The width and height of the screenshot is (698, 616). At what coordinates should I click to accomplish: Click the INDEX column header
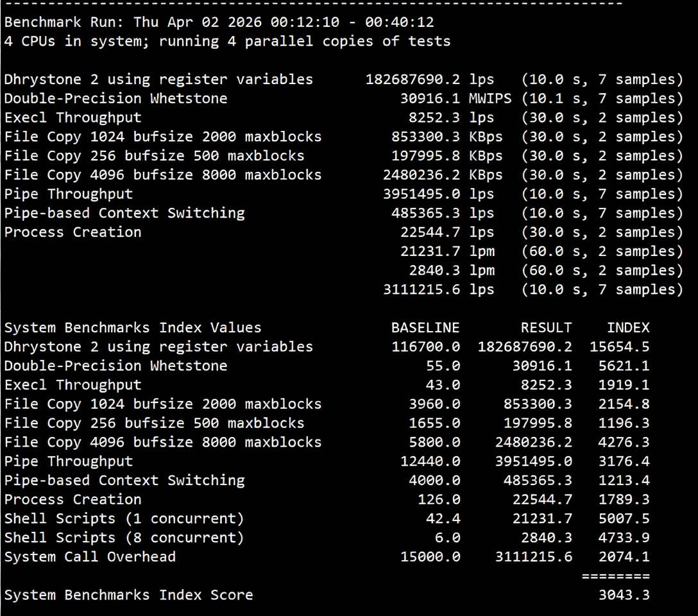pyautogui.click(x=628, y=327)
